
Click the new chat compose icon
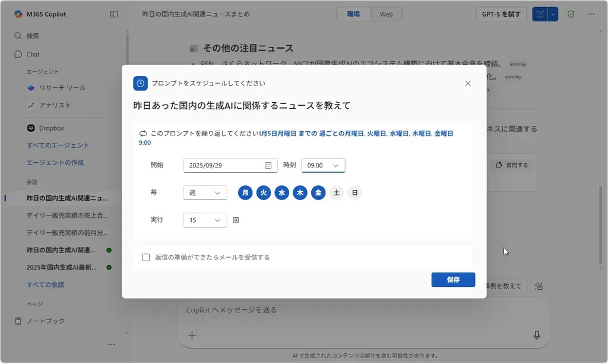tap(539, 14)
